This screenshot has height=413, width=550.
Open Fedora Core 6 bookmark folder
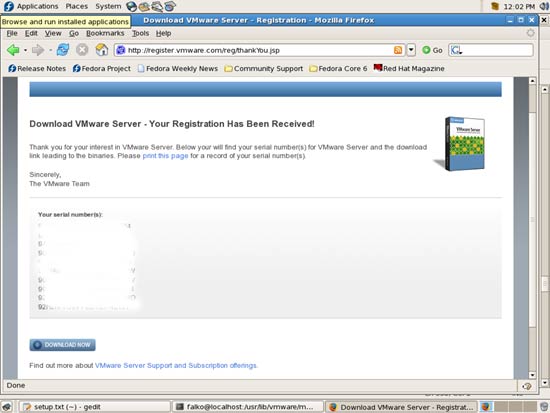(338, 68)
